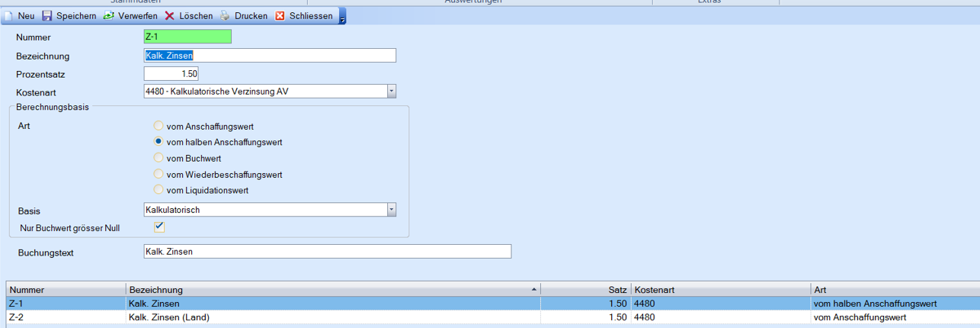The height and width of the screenshot is (328, 980).
Task: Sort by the Satz column header
Action: coord(586,290)
